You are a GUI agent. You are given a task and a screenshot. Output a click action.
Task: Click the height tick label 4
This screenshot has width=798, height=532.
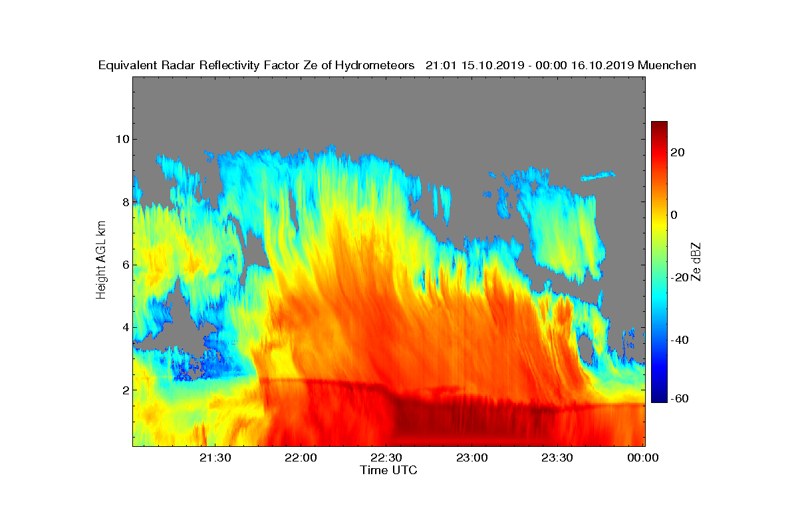point(124,327)
